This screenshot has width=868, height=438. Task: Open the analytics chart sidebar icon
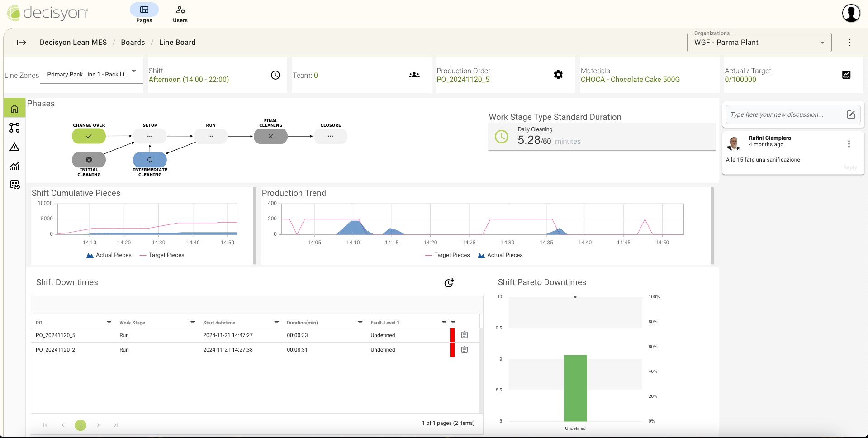pos(14,166)
